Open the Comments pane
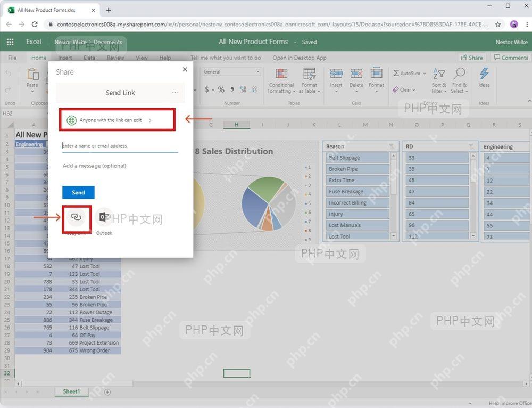532x408 pixels. [511, 58]
